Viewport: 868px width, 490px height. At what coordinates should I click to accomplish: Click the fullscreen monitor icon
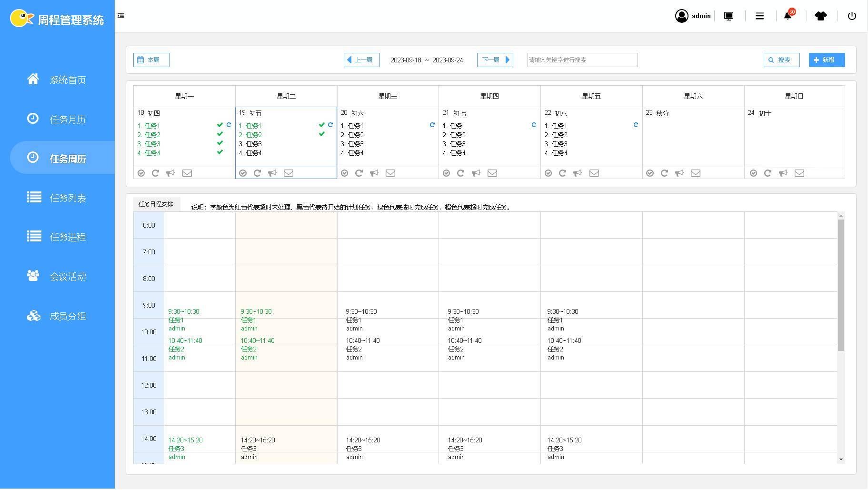728,16
